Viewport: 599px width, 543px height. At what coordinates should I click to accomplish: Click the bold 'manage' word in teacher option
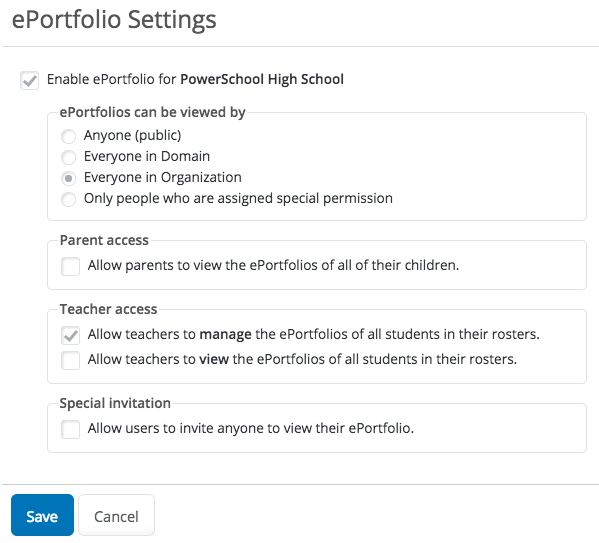225,334
